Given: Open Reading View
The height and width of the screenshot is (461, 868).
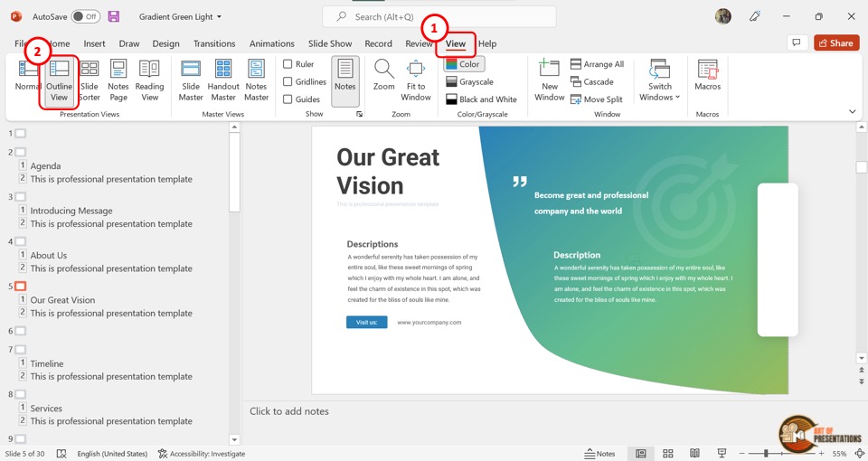Looking at the screenshot, I should point(149,80).
